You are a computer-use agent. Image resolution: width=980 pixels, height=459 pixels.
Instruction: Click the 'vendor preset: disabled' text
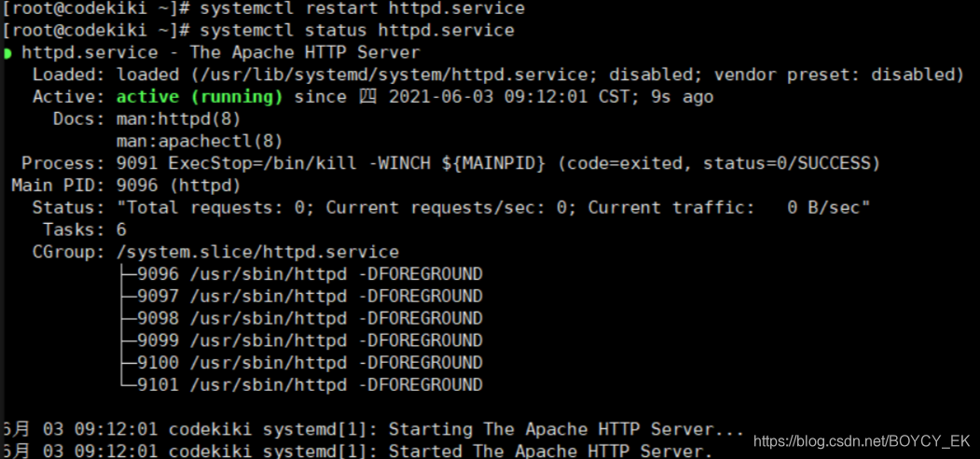point(833,75)
